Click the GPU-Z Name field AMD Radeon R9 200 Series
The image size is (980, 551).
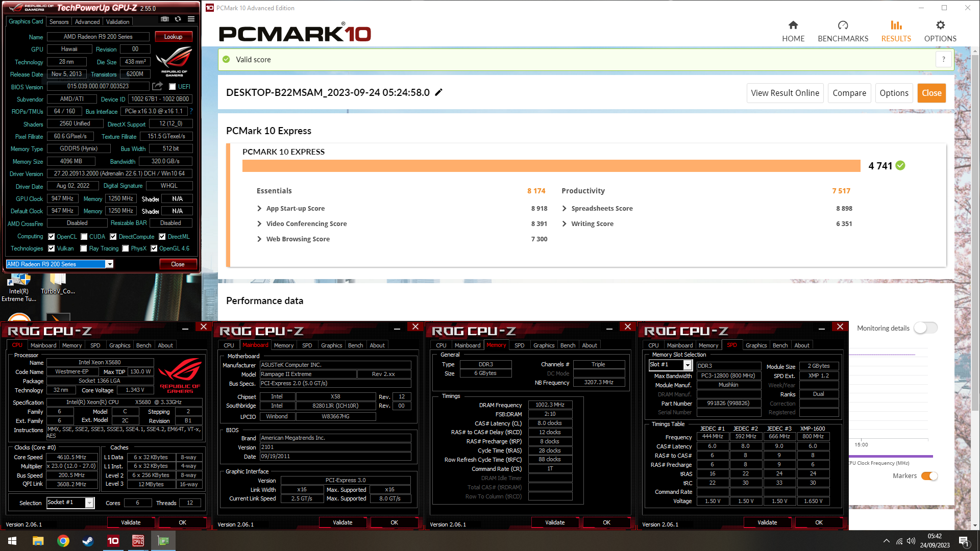coord(98,37)
